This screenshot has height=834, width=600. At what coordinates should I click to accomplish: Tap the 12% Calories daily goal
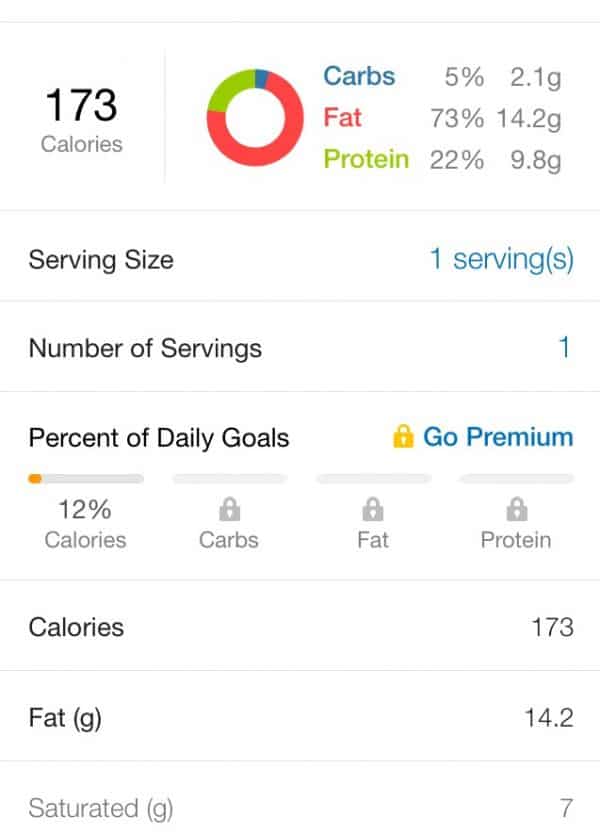85,524
